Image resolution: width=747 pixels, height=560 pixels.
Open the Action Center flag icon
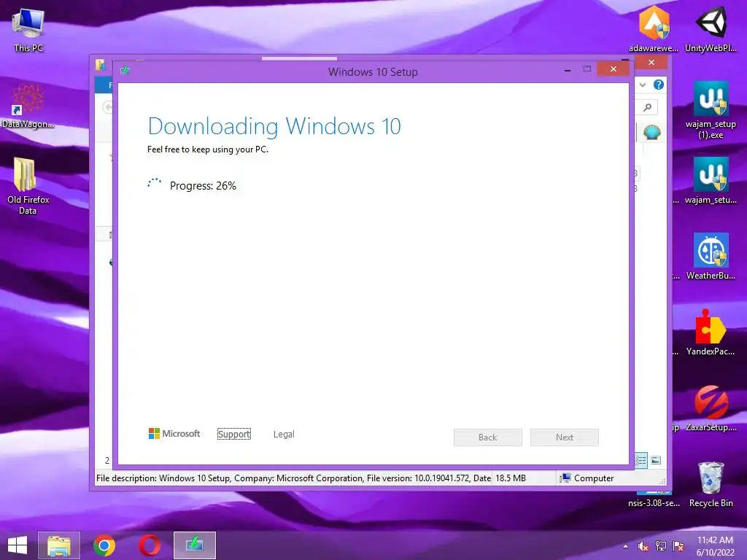[678, 546]
